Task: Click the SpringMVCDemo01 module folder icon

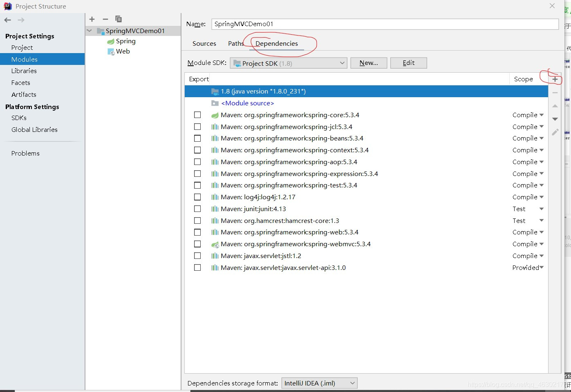Action: click(x=101, y=31)
